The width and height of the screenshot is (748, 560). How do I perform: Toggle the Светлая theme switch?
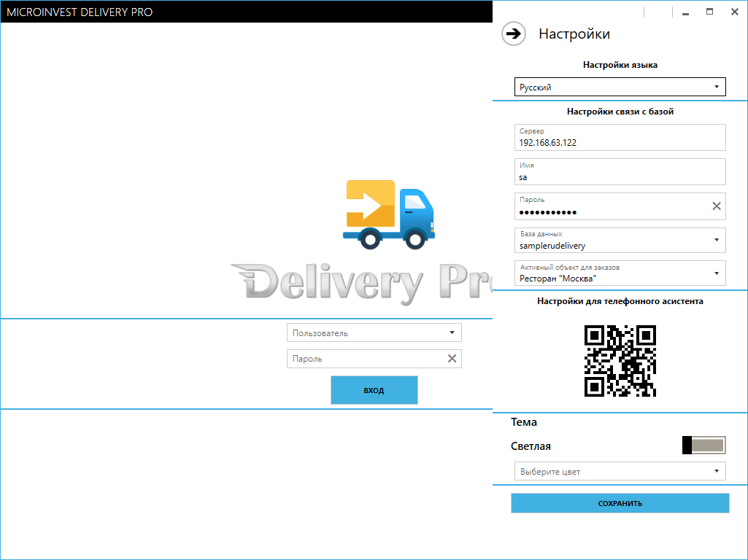(703, 445)
